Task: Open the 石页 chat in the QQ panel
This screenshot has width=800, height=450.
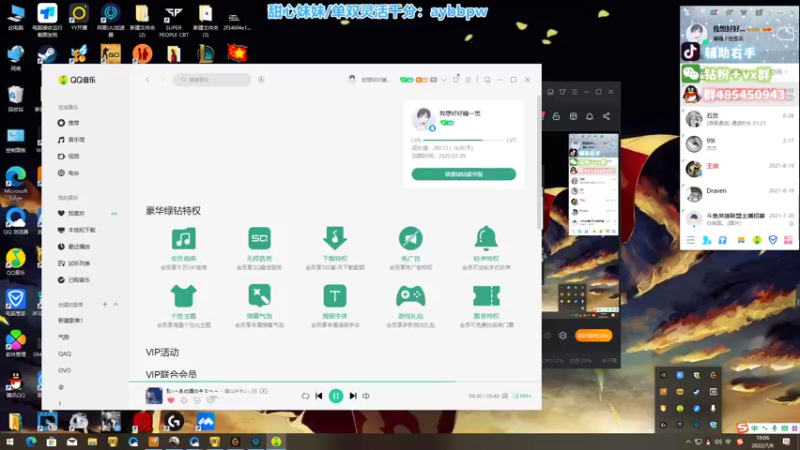Action: tap(739, 119)
